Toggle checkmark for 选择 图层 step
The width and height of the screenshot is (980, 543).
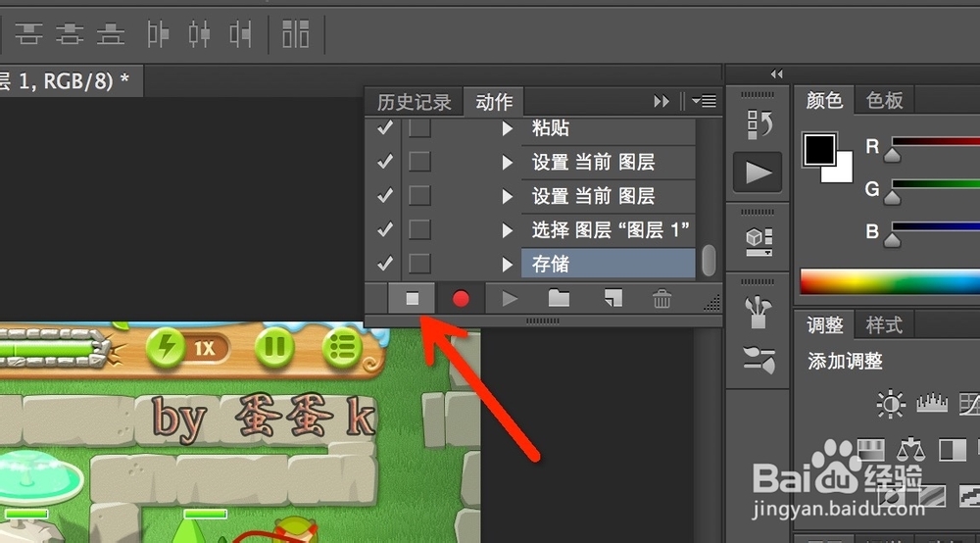[385, 229]
